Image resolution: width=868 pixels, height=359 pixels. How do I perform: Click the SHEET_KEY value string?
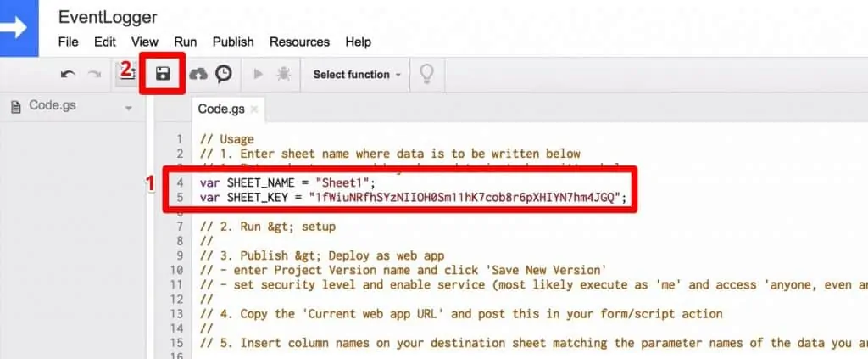click(x=465, y=197)
